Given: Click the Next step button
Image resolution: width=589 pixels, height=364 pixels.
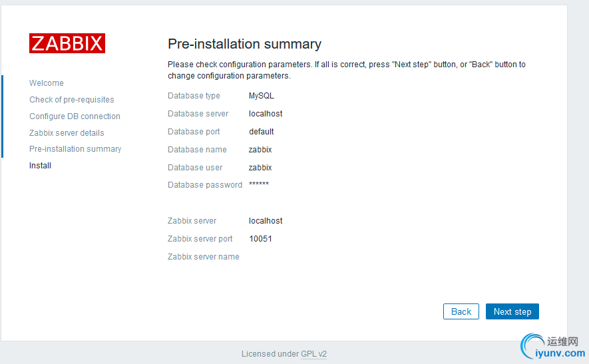Looking at the screenshot, I should [512, 311].
